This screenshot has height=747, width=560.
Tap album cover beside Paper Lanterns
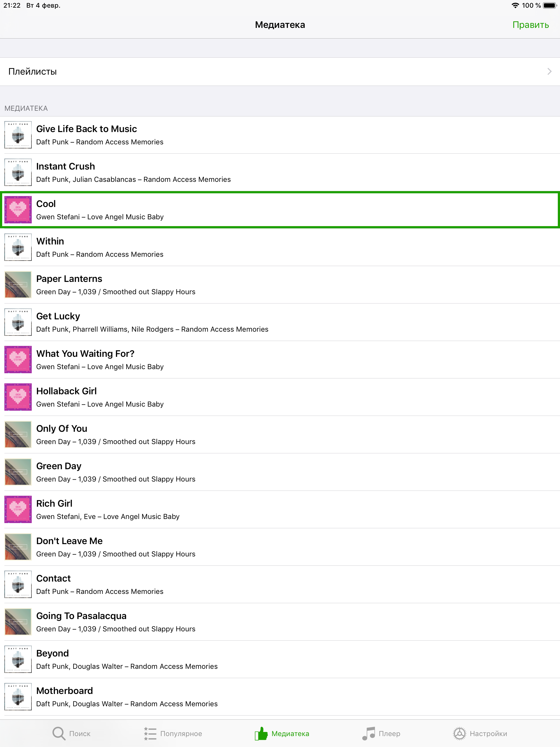coord(18,285)
